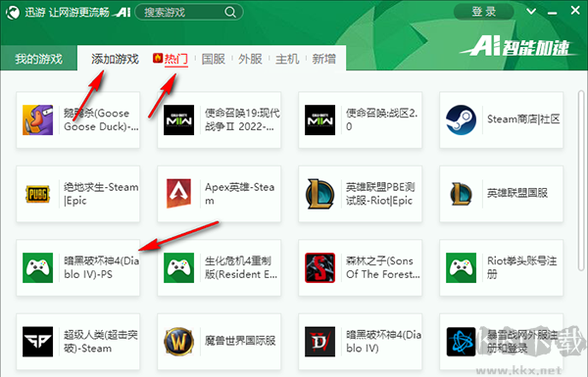The height and width of the screenshot is (377, 588).
Task: Select 超级人类(超击突破)-Steam title
Action: (101, 342)
